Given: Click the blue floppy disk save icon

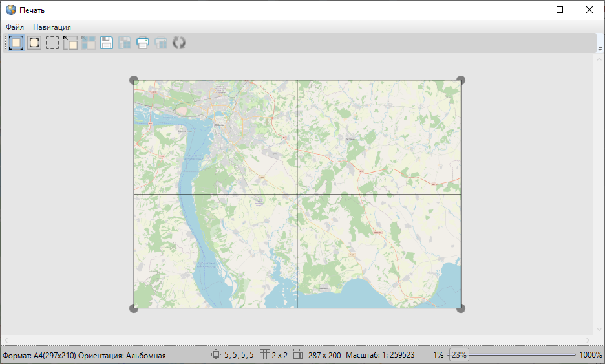Looking at the screenshot, I should [107, 43].
